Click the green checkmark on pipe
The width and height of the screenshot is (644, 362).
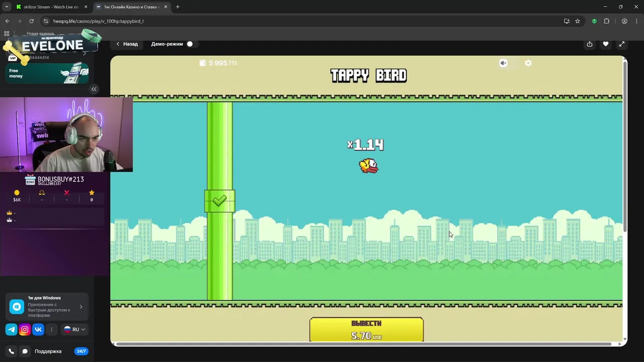(219, 201)
